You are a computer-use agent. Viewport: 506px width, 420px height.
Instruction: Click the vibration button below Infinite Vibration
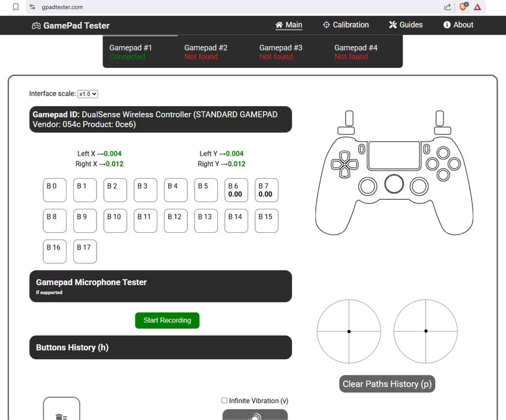255,415
